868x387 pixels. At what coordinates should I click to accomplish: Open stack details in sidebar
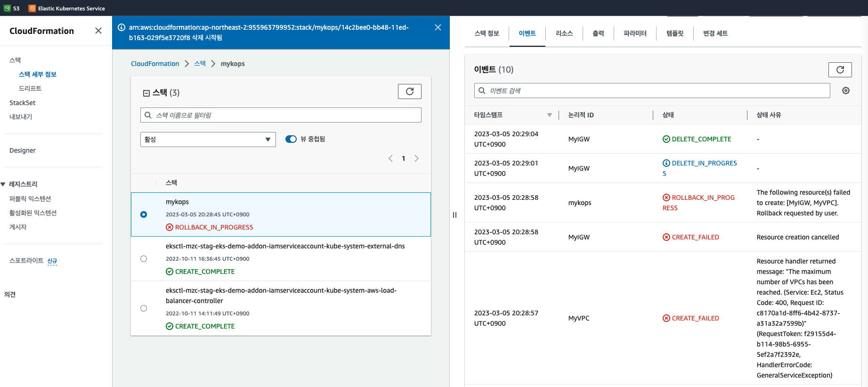(x=38, y=74)
